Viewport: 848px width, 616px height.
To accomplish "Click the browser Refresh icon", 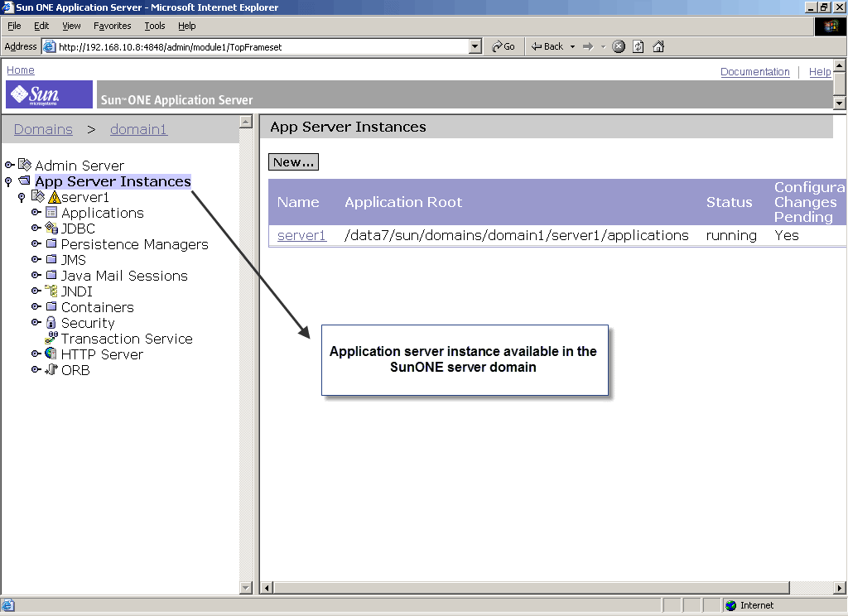I will point(638,46).
